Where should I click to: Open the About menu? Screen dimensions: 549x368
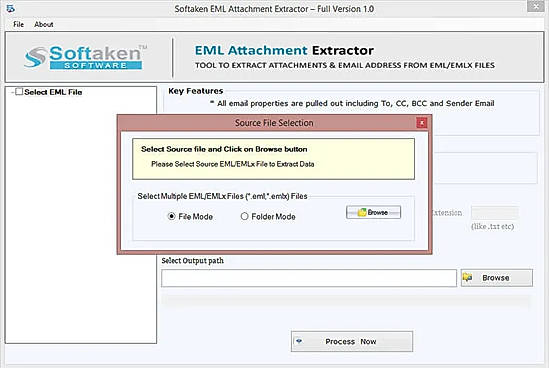pyautogui.click(x=44, y=25)
